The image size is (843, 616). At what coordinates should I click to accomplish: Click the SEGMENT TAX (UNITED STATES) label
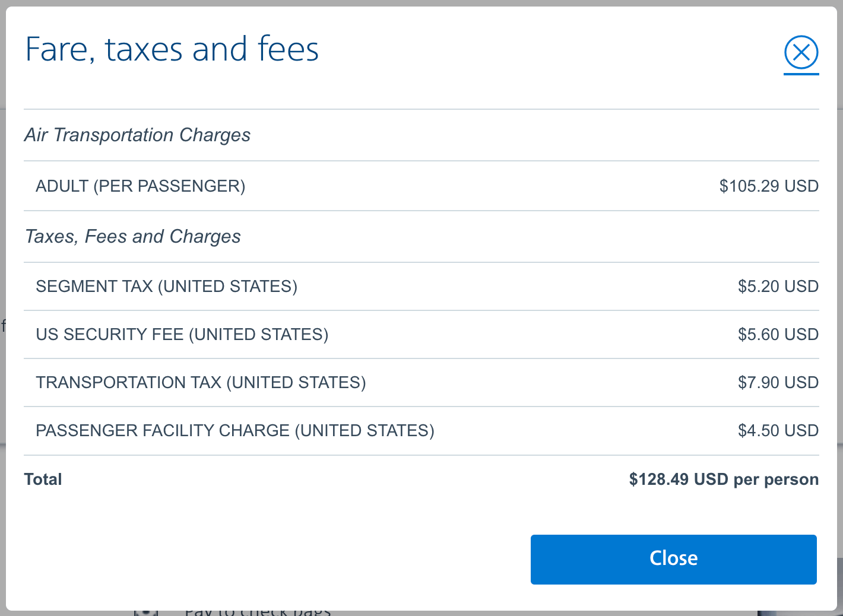coord(166,287)
